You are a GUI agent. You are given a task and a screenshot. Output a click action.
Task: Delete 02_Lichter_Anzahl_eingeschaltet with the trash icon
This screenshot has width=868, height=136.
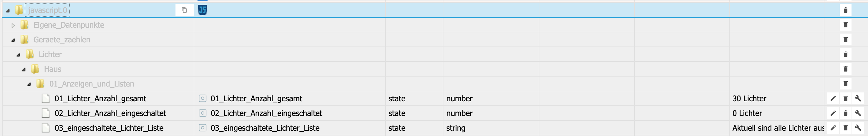pos(845,113)
